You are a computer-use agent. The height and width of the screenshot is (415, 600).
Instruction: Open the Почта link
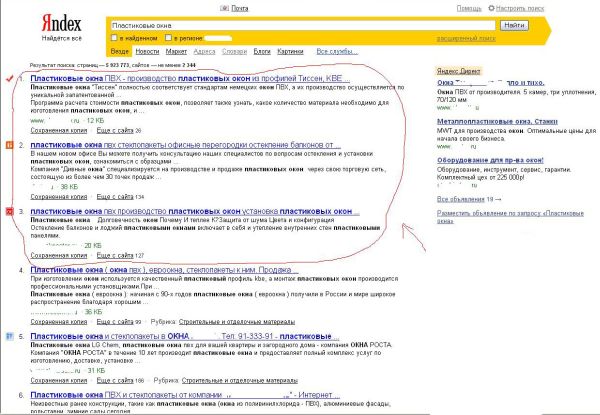pyautogui.click(x=240, y=8)
